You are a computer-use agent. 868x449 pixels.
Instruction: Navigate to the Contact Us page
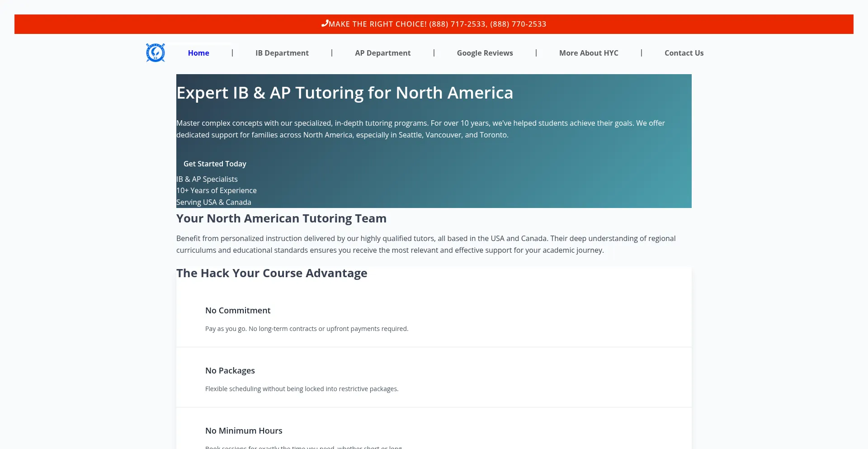[x=684, y=53]
